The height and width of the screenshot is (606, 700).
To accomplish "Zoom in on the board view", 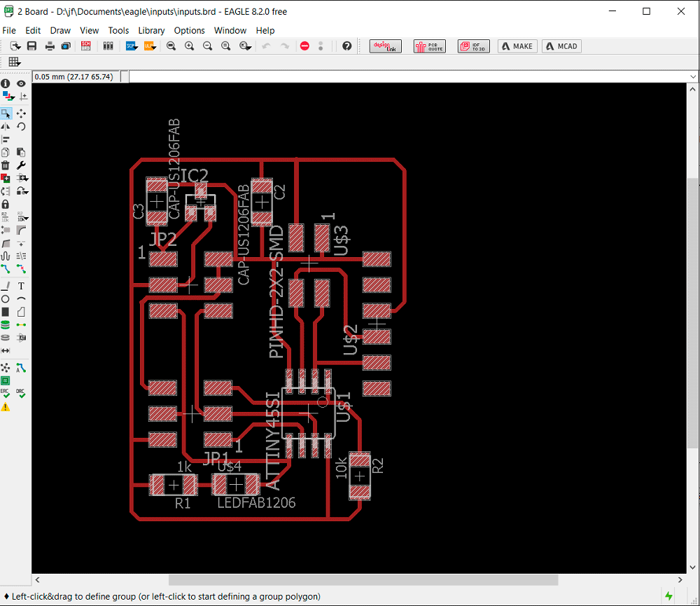I will pos(189,46).
